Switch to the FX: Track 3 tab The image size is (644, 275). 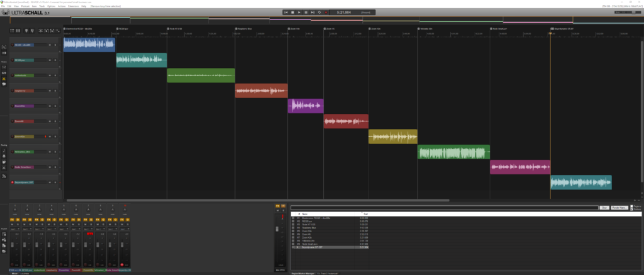328,273
